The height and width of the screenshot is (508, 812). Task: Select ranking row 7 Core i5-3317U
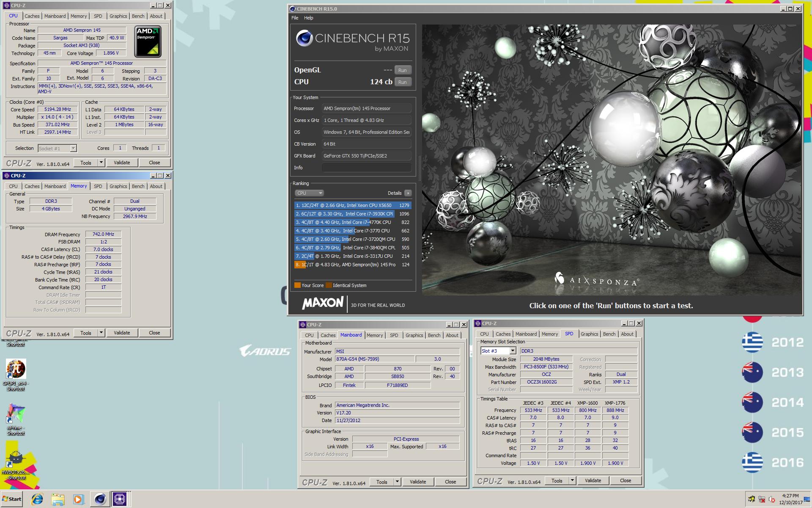point(353,256)
